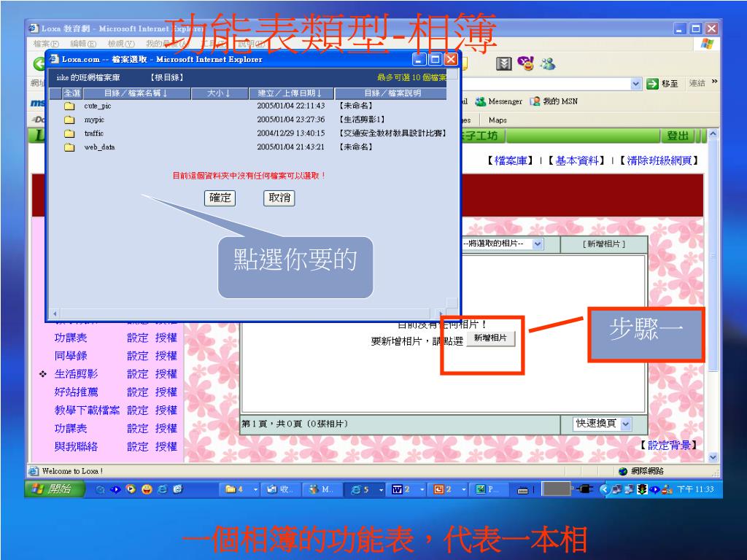This screenshot has width=747, height=560.
Task: Click the traffic folder icon
Action: pyautogui.click(x=69, y=133)
